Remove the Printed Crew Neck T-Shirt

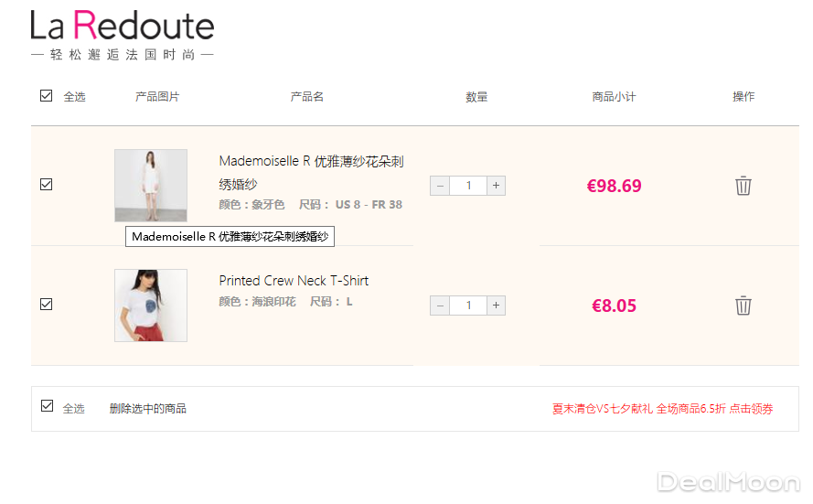coord(743,306)
